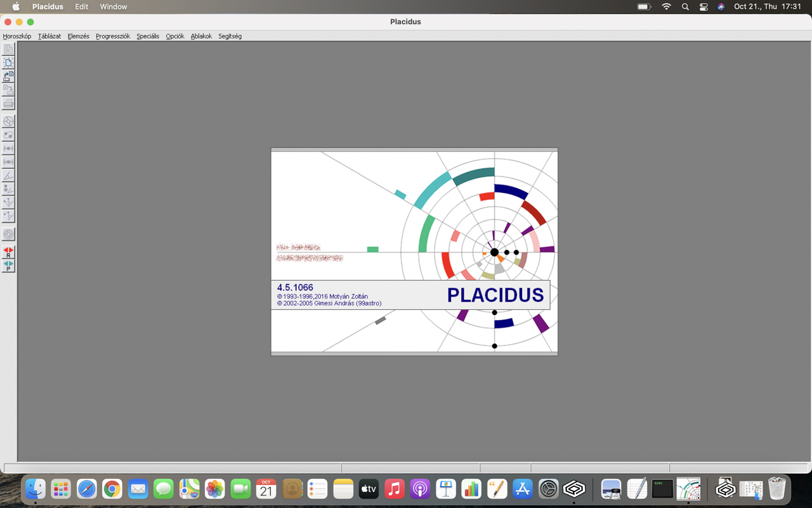The height and width of the screenshot is (508, 812).
Task: Click the Wi-Fi status icon
Action: pyautogui.click(x=666, y=6)
